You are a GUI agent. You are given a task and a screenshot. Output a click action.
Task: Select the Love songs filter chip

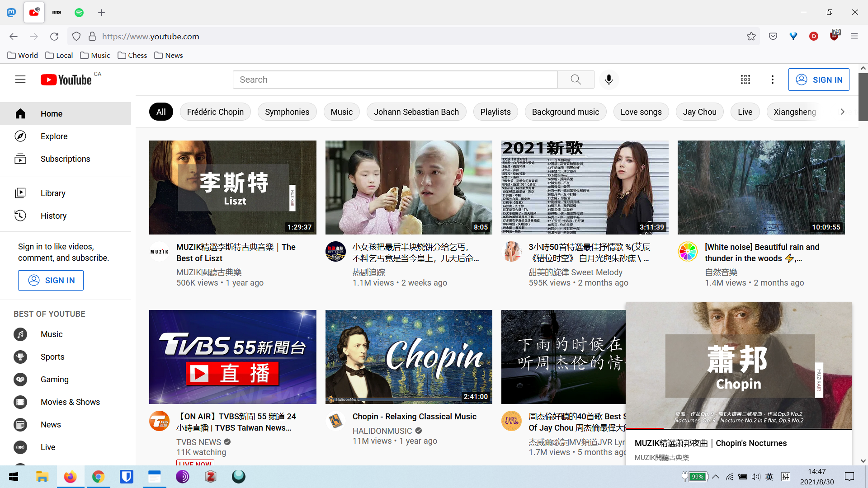point(641,112)
